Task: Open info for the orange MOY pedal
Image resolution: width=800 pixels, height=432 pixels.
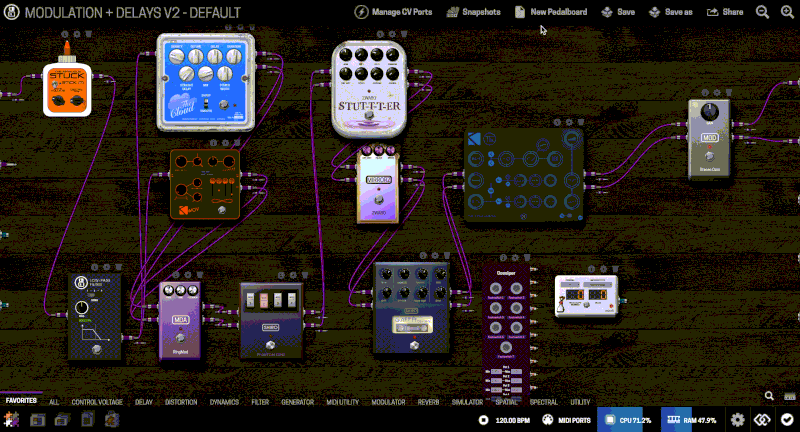Action: point(213,143)
